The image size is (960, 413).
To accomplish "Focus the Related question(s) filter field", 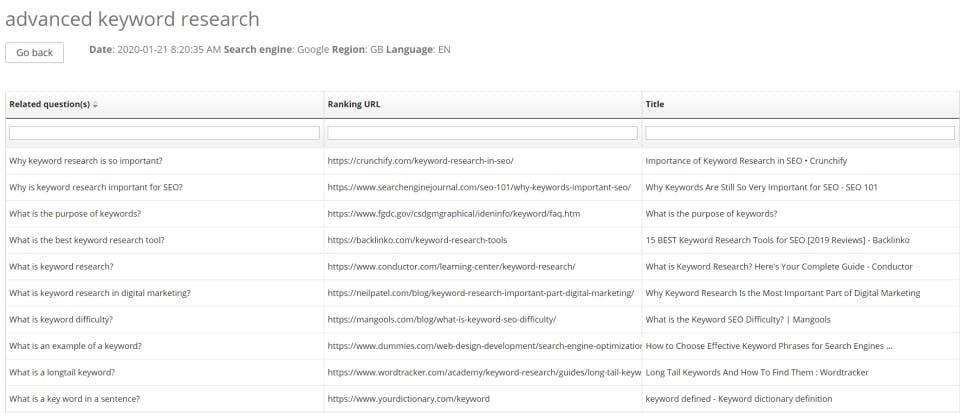I will pyautogui.click(x=164, y=133).
